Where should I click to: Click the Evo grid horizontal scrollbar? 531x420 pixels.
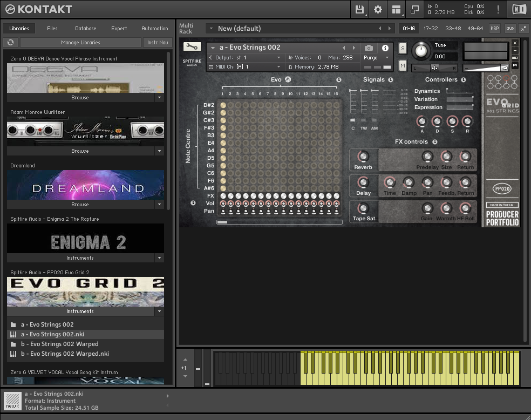280,222
